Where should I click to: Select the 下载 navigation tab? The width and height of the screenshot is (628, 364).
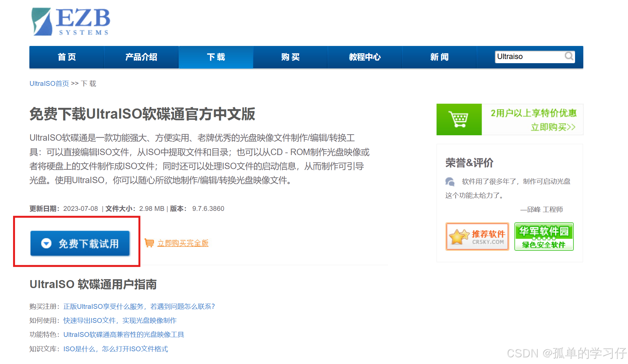[216, 57]
